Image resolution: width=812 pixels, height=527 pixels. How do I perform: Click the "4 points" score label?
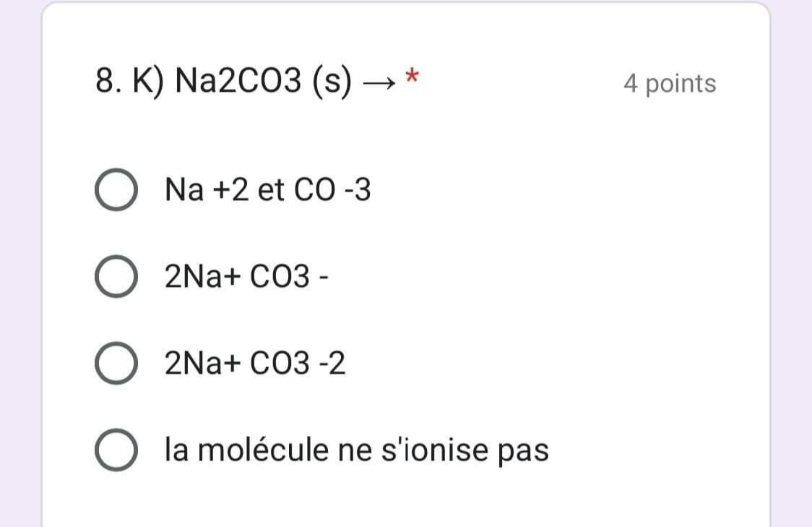click(x=670, y=84)
